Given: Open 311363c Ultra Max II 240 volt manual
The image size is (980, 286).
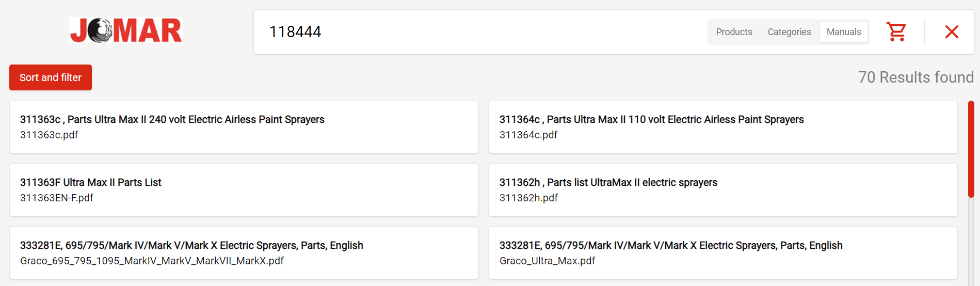Looking at the screenshot, I should (244, 127).
